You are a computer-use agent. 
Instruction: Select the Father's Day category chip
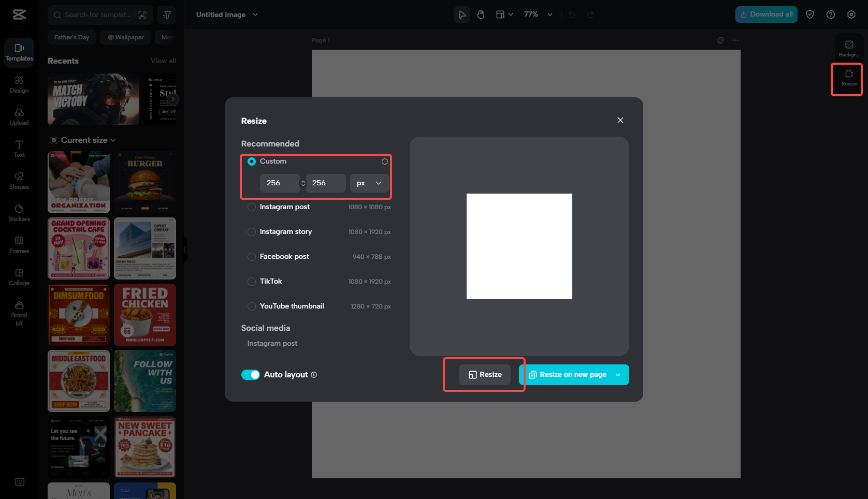click(71, 37)
